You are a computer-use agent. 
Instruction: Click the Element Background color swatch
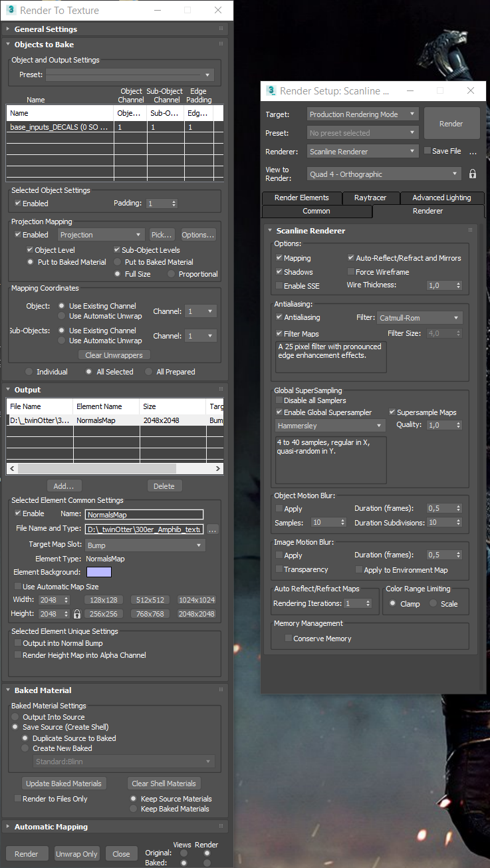[98, 572]
